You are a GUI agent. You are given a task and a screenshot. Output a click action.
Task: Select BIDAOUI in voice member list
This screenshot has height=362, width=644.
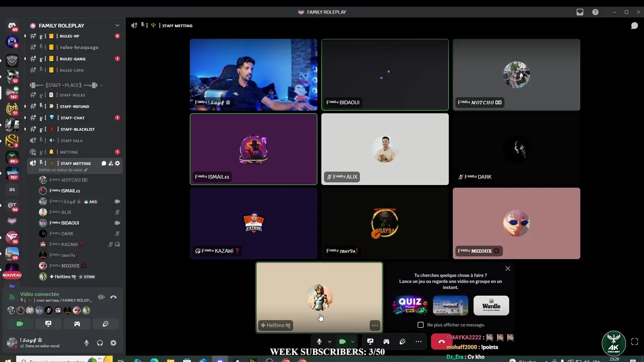coord(79,223)
